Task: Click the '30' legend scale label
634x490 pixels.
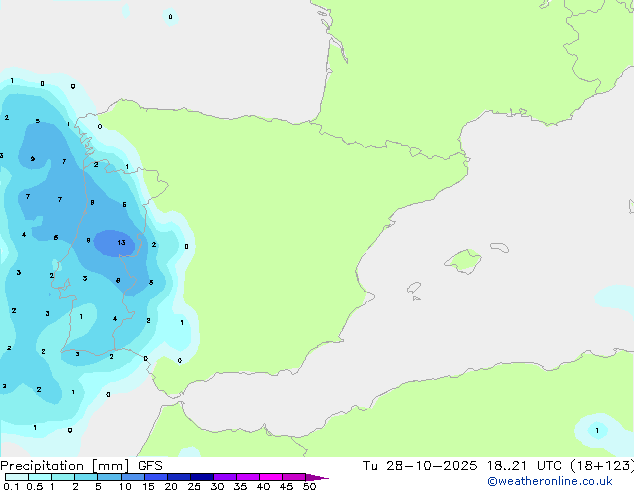Action: tap(217, 486)
